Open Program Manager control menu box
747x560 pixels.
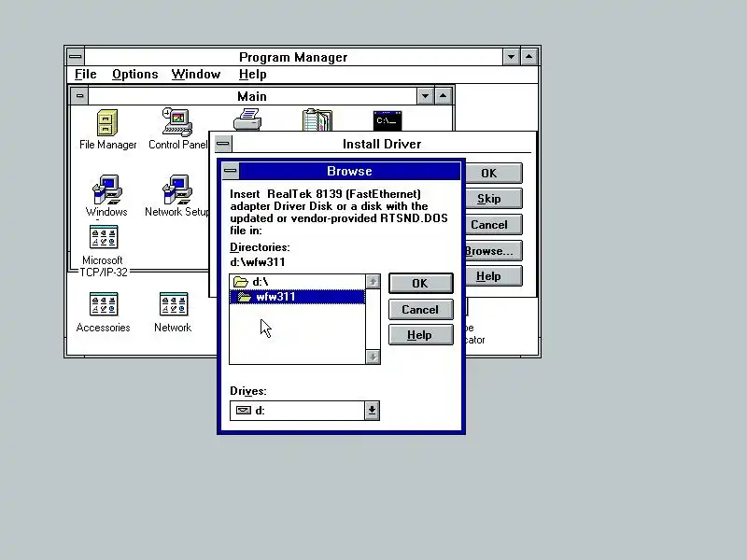click(76, 57)
